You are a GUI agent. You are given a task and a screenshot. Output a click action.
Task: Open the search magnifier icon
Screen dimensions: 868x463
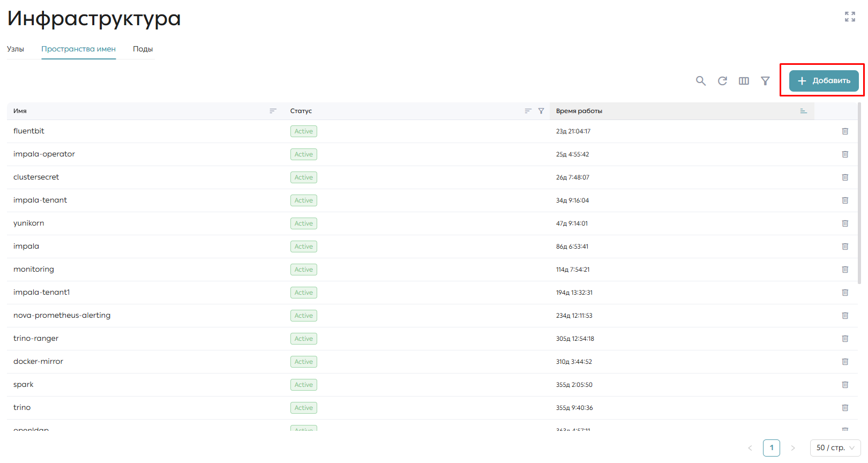(701, 81)
